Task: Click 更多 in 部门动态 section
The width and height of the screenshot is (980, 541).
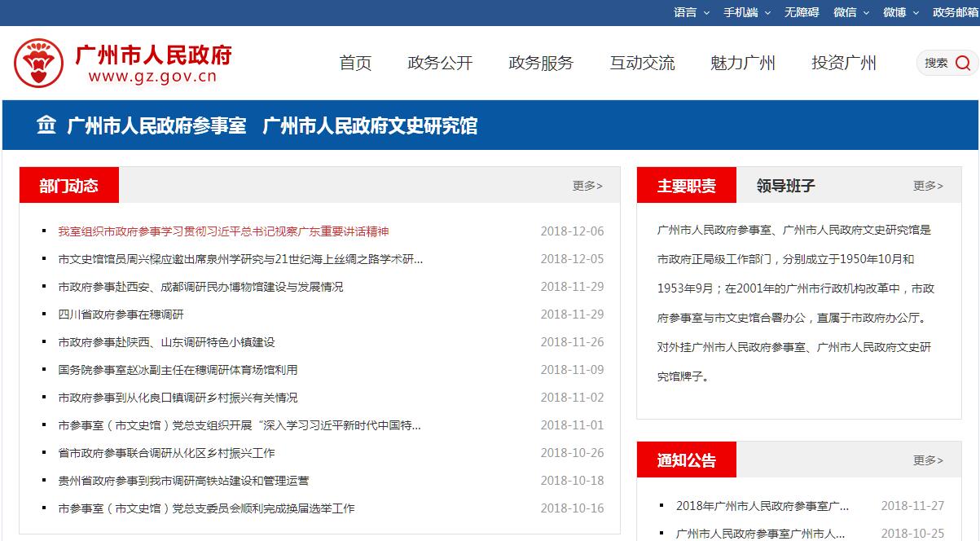Action: (x=587, y=186)
